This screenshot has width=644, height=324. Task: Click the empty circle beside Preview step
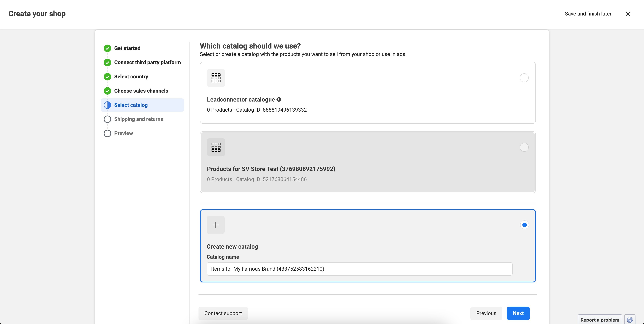tap(107, 133)
